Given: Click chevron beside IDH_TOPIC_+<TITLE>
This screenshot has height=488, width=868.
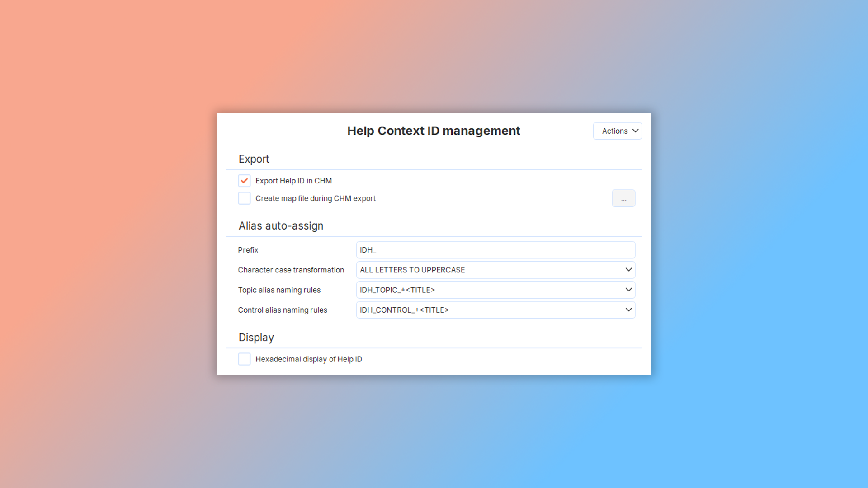Looking at the screenshot, I should click(628, 290).
